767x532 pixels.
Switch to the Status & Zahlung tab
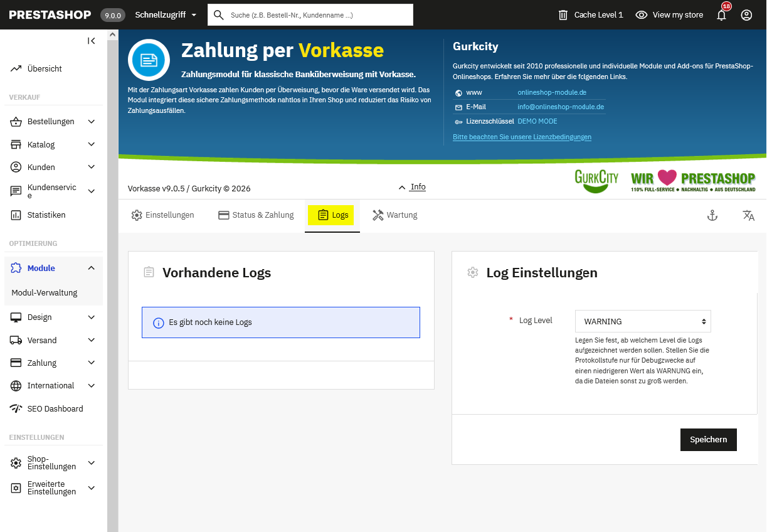tap(256, 215)
